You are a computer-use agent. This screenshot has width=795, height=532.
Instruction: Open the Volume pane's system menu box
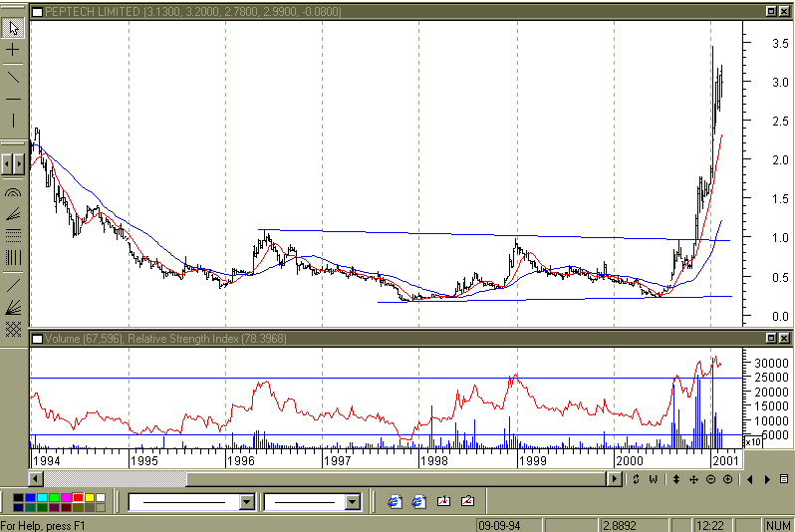tap(38, 339)
